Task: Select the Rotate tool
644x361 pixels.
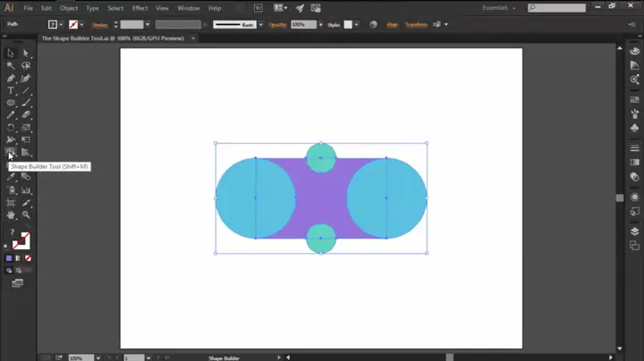Action: (x=11, y=128)
